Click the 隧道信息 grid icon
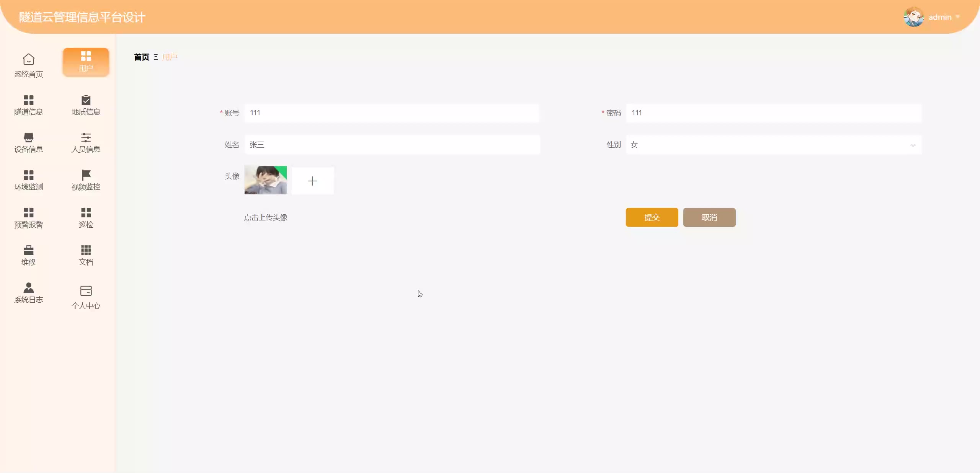 click(x=28, y=100)
